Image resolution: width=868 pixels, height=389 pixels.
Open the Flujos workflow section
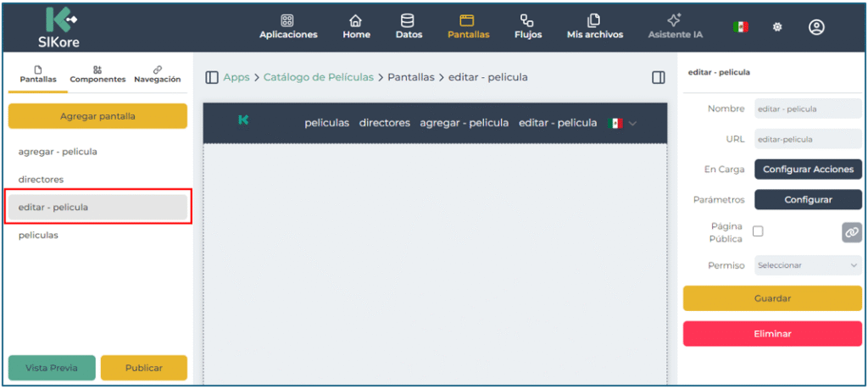click(527, 26)
